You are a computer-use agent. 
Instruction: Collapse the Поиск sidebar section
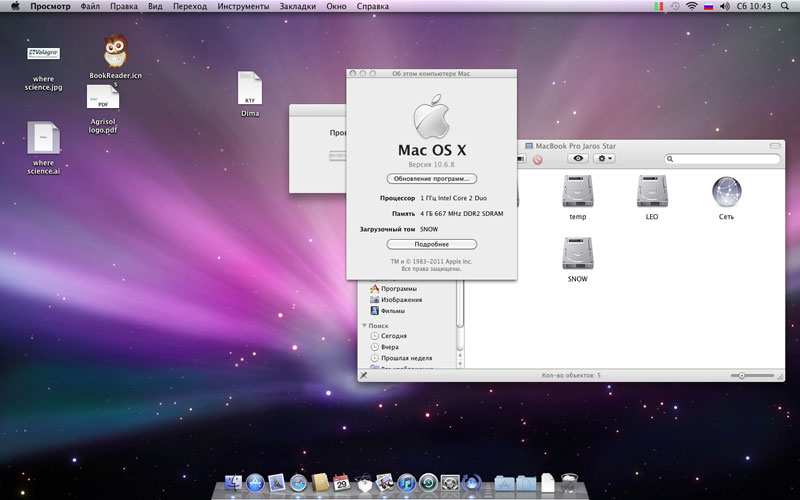pyautogui.click(x=364, y=326)
